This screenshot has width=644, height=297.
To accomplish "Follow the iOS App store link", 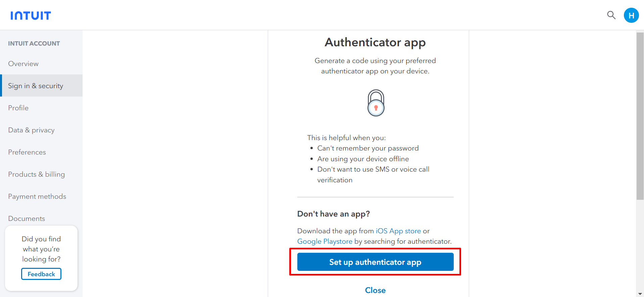I will (x=398, y=231).
